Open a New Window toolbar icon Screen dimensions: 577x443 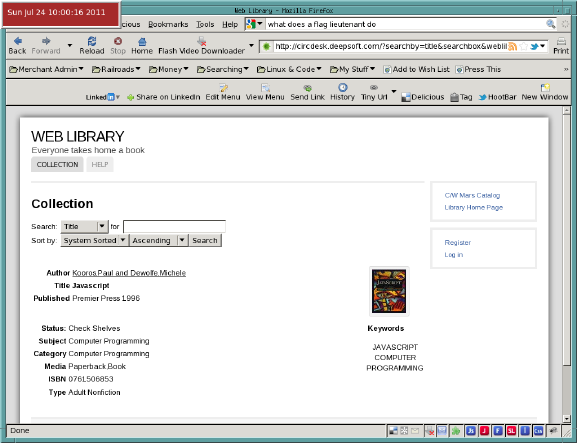pos(545,87)
